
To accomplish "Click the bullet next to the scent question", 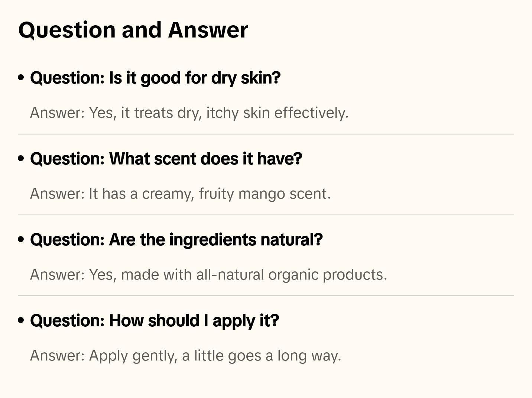I will click(21, 159).
